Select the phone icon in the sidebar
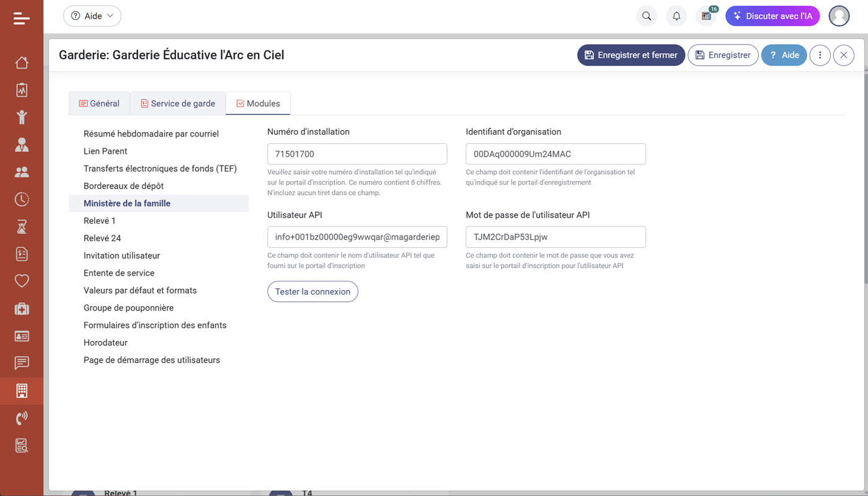Screen dimensions: 868x496 click(x=22, y=418)
